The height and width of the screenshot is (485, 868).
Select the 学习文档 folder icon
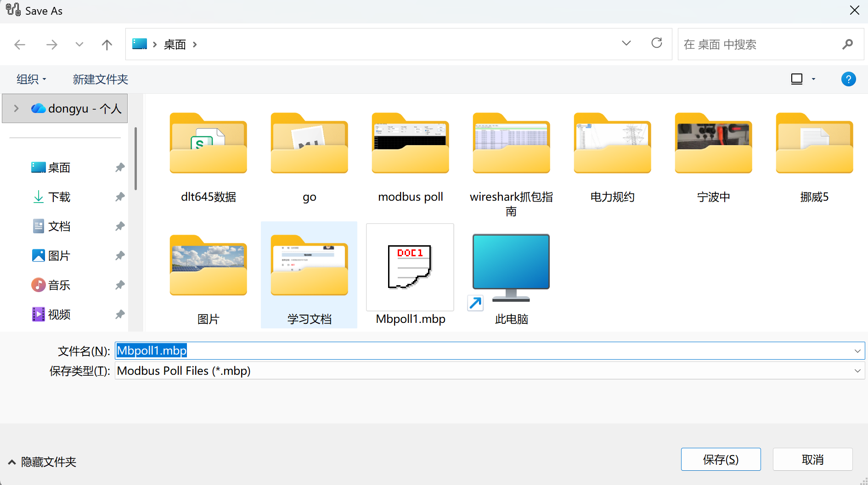[x=310, y=265]
